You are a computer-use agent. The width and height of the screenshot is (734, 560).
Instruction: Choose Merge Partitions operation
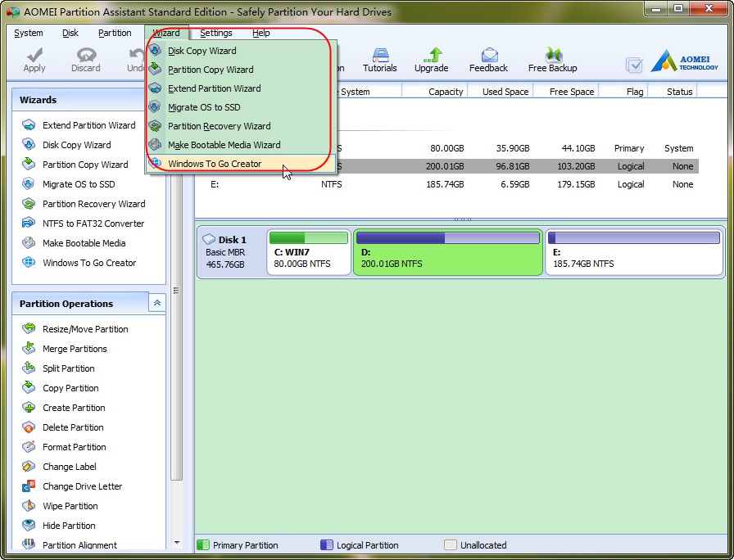coord(65,349)
